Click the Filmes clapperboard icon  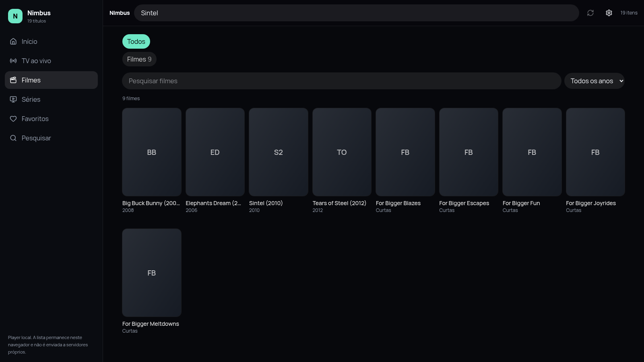tap(13, 80)
